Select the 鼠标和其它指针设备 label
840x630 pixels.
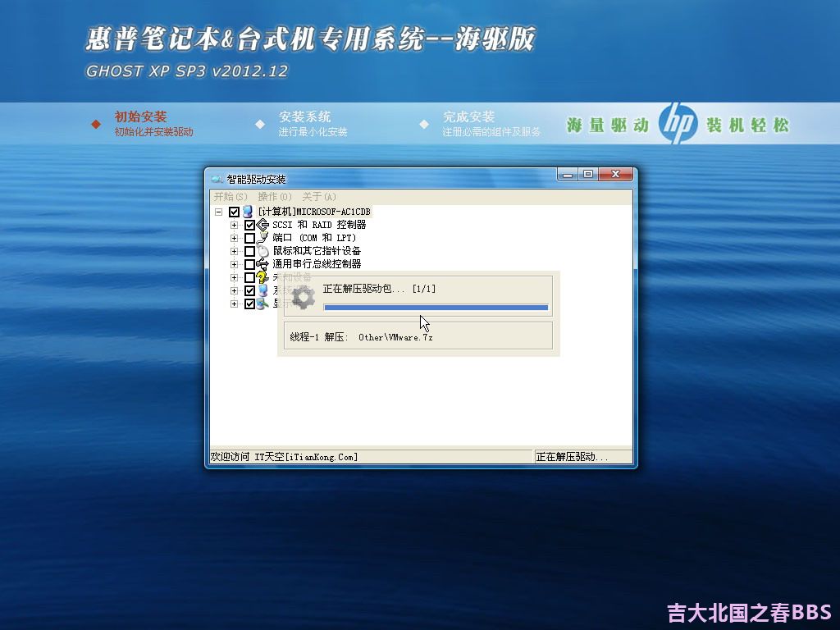(x=317, y=251)
